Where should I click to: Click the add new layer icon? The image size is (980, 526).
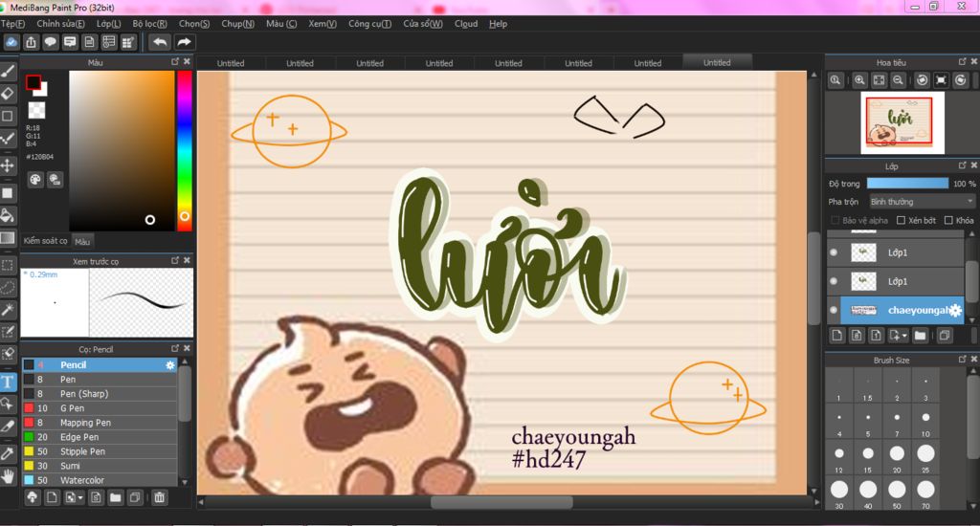(x=837, y=336)
